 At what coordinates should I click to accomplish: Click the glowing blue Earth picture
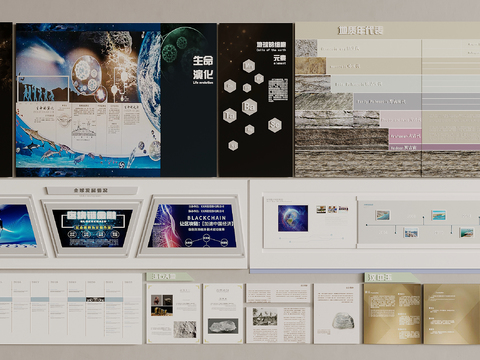point(293,218)
